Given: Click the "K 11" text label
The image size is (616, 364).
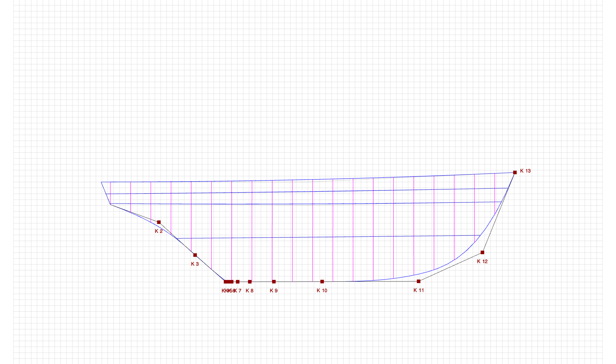Looking at the screenshot, I should 418,290.
